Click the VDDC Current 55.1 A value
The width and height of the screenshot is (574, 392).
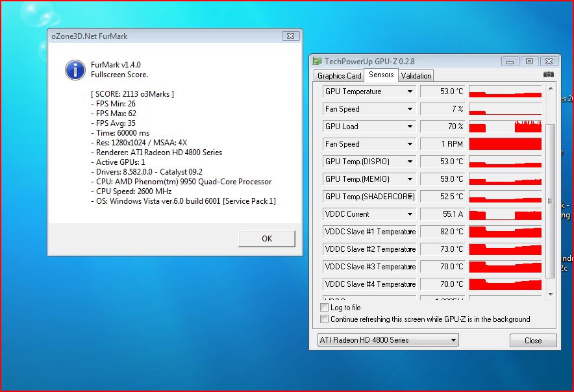coord(443,214)
